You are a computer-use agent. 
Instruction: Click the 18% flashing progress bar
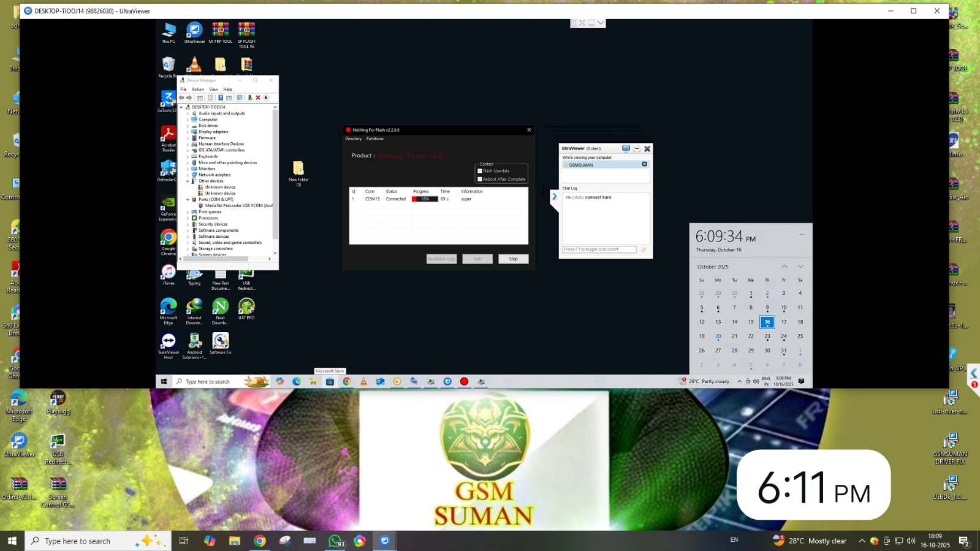[425, 199]
